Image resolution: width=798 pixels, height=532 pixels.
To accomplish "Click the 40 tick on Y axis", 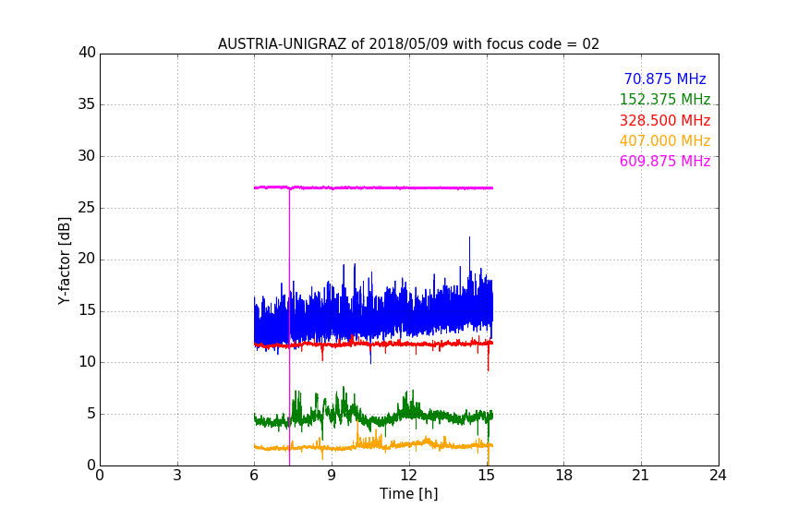I will 87,53.
